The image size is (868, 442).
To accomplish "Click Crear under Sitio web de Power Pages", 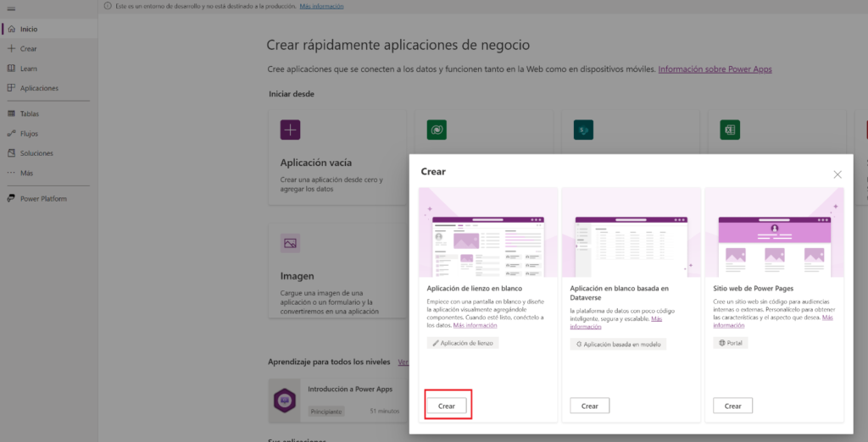I will click(733, 406).
